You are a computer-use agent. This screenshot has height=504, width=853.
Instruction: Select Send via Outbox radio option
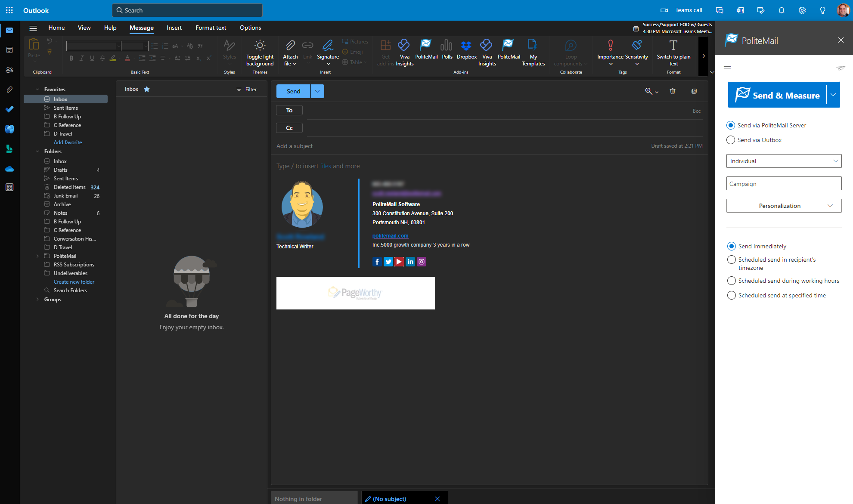point(731,140)
